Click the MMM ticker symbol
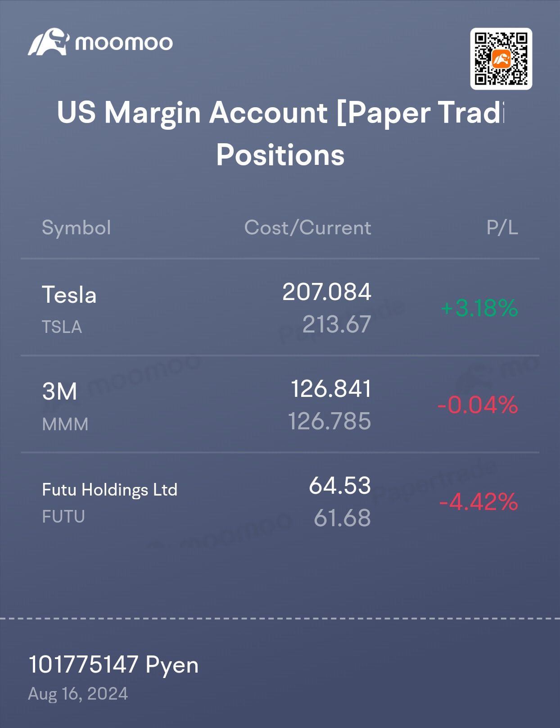 pyautogui.click(x=65, y=424)
